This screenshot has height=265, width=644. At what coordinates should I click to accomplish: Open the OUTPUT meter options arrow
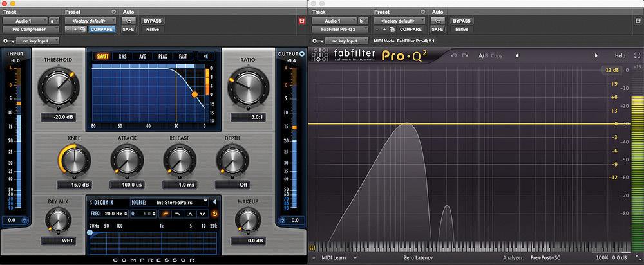pos(302,53)
